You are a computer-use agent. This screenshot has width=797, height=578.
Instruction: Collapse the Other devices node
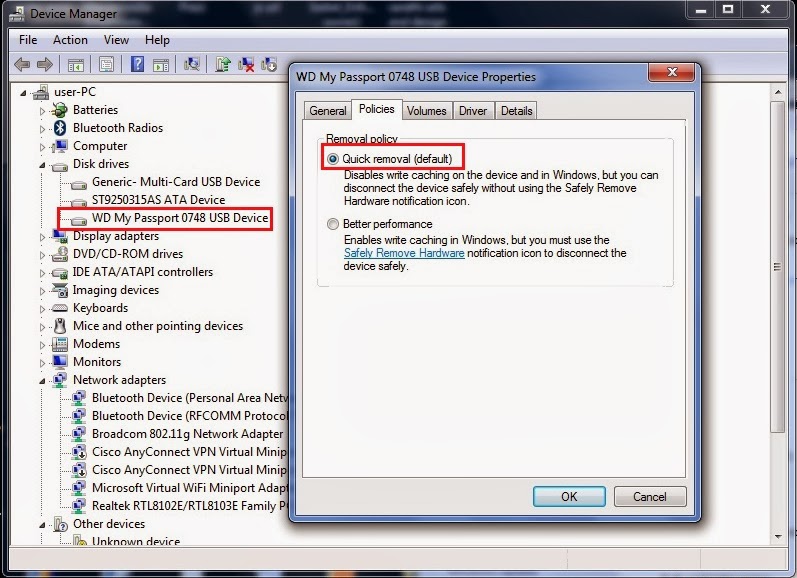(x=42, y=525)
